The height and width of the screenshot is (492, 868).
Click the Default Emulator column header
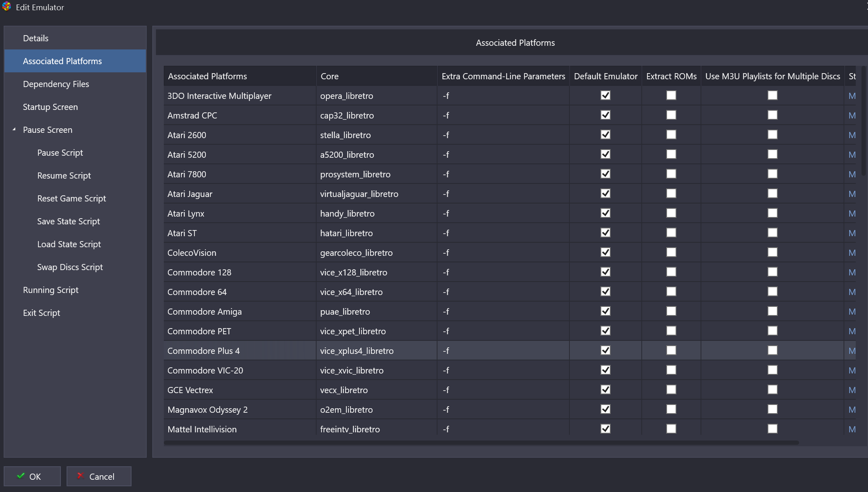[606, 76]
